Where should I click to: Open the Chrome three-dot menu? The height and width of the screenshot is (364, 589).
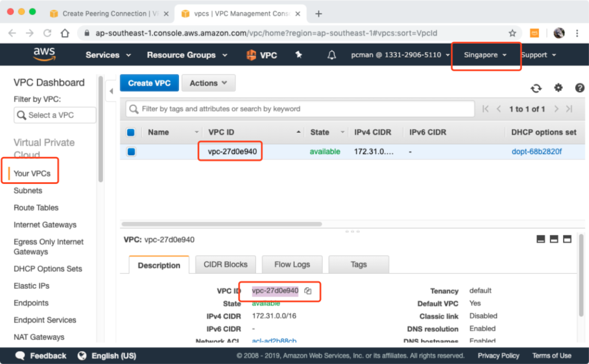tap(577, 33)
